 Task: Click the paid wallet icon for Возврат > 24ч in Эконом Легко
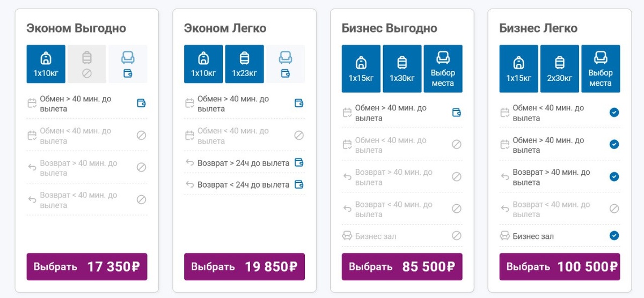tap(299, 163)
